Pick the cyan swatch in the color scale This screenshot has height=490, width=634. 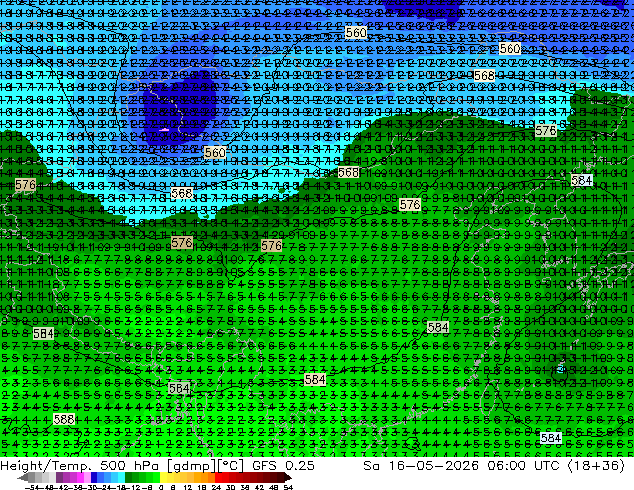121,477
